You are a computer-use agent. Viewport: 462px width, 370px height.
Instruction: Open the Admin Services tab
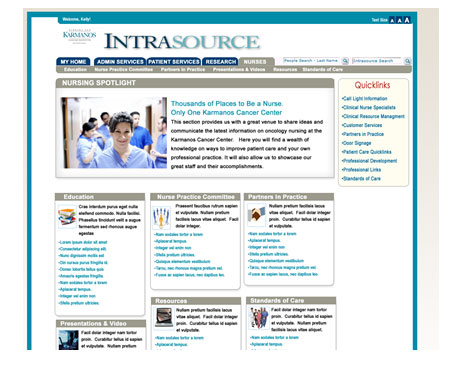pos(120,62)
